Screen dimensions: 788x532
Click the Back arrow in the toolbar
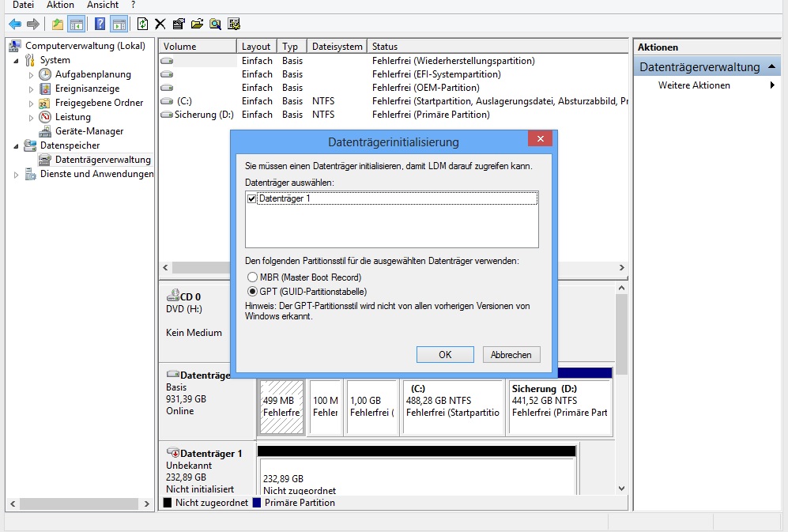point(16,24)
